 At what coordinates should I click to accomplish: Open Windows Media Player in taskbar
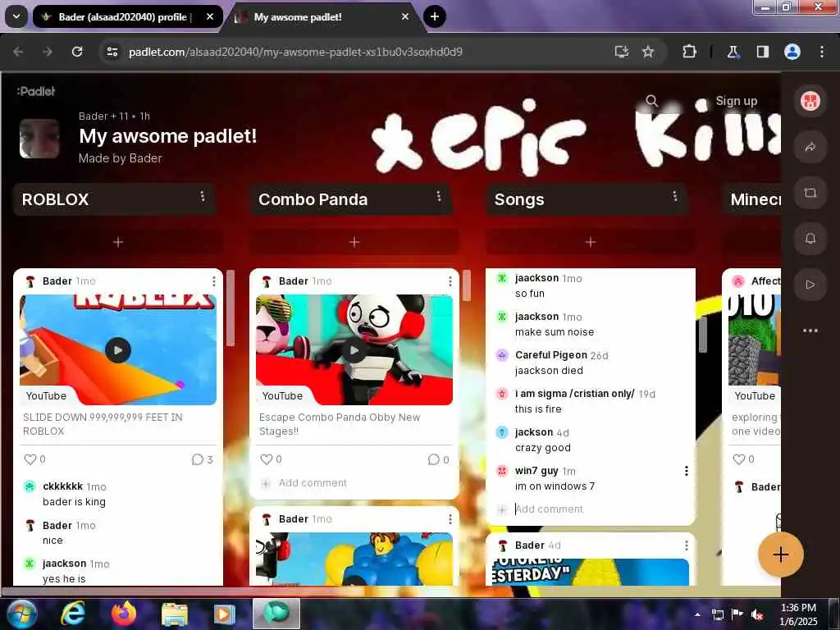225,614
